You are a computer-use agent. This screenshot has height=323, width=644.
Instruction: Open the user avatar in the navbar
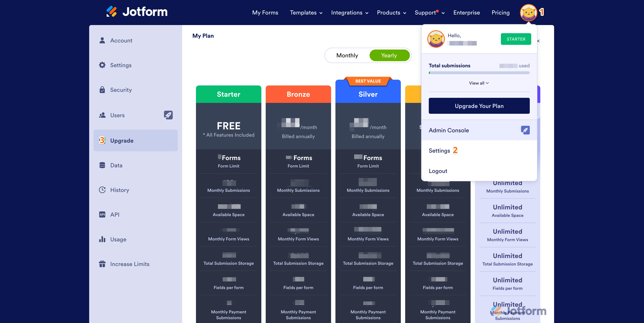(528, 13)
